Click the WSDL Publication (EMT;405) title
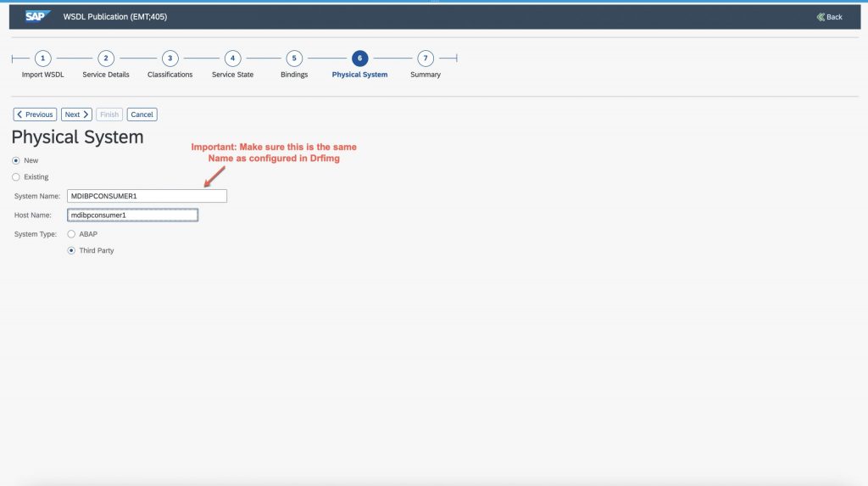Image resolution: width=868 pixels, height=486 pixels. [115, 17]
